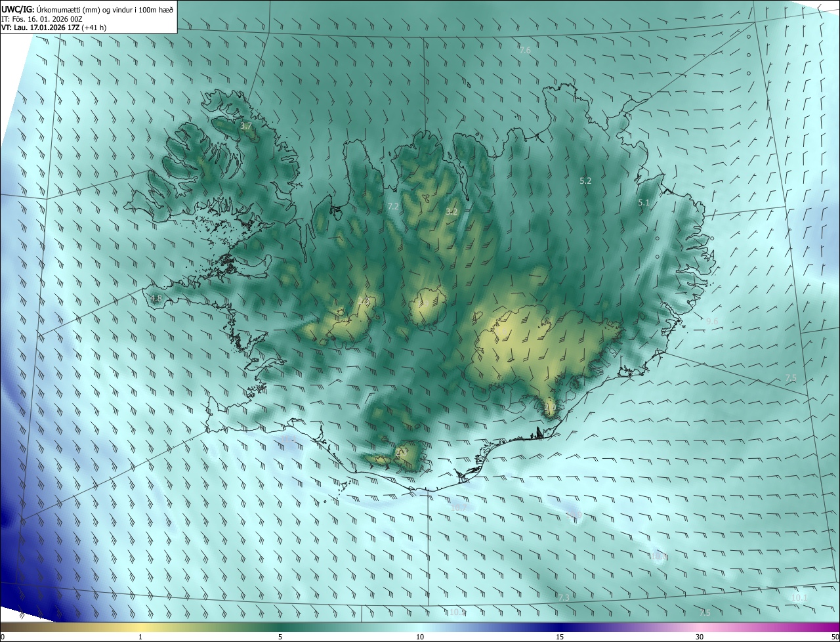The height and width of the screenshot is (642, 840).
Task: Click the 0 tick on the color scale
Action: pyautogui.click(x=3, y=637)
